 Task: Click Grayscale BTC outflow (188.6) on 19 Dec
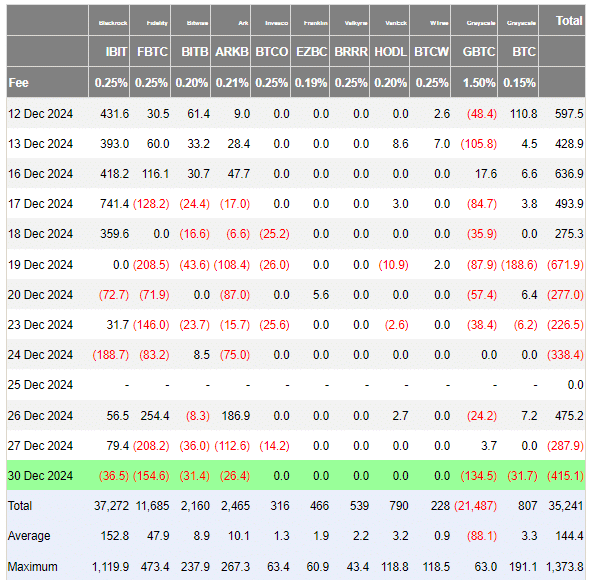(519, 265)
